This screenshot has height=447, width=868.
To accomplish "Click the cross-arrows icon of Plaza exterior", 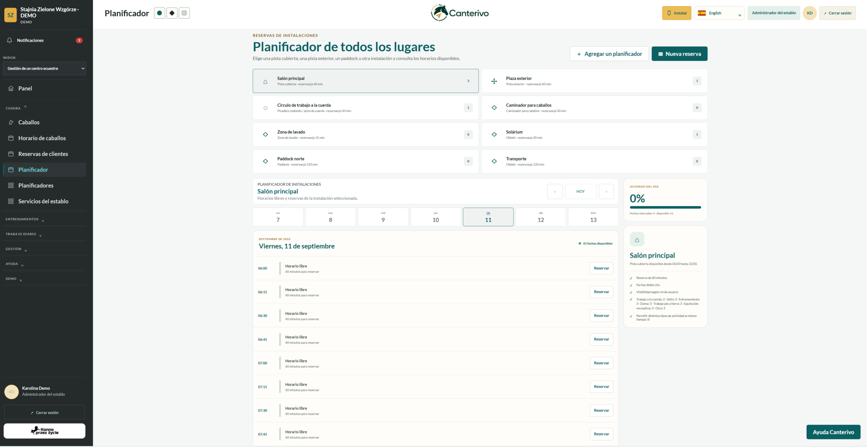I will coord(494,81).
